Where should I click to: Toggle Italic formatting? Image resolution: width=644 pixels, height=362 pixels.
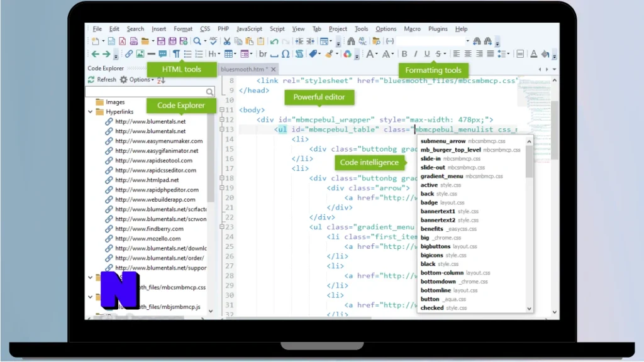[x=416, y=54]
